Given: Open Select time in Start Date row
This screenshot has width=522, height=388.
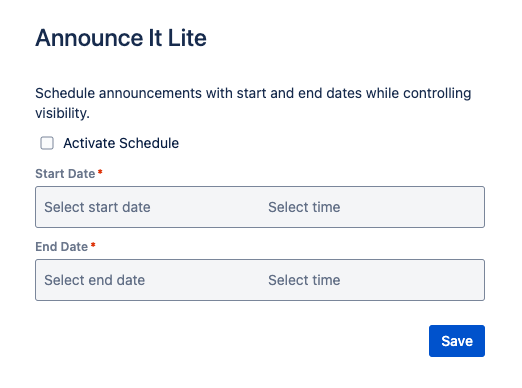Looking at the screenshot, I should click(372, 207).
